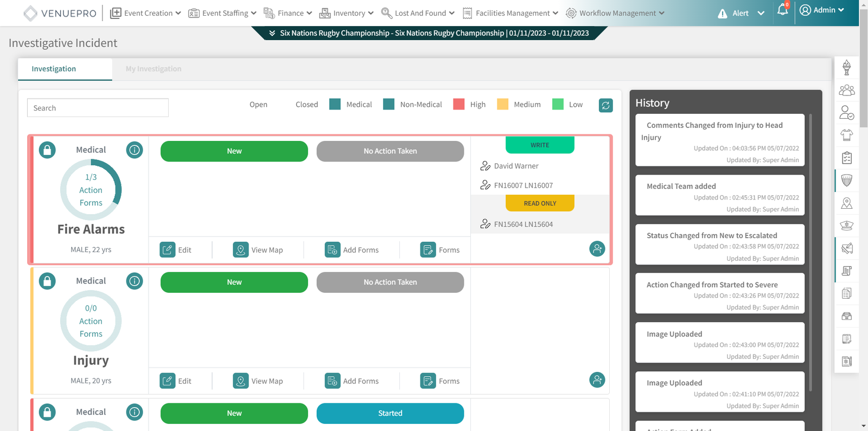This screenshot has height=431, width=868.
Task: Toggle the Medical filter checkbox
Action: click(335, 105)
